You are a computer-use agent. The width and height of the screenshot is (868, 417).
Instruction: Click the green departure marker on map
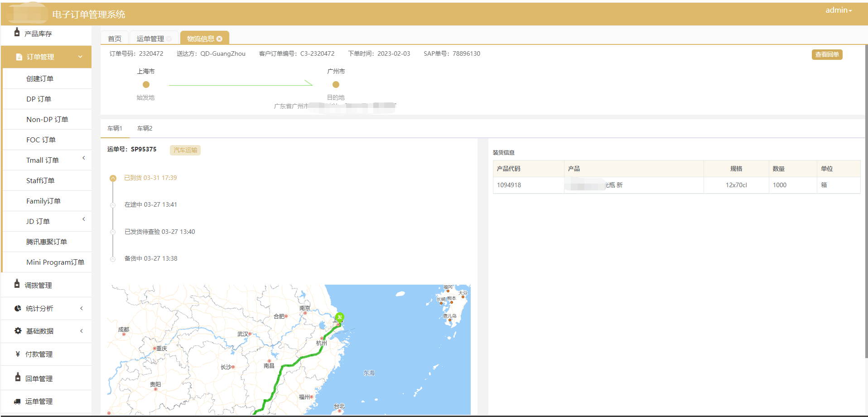tap(340, 317)
